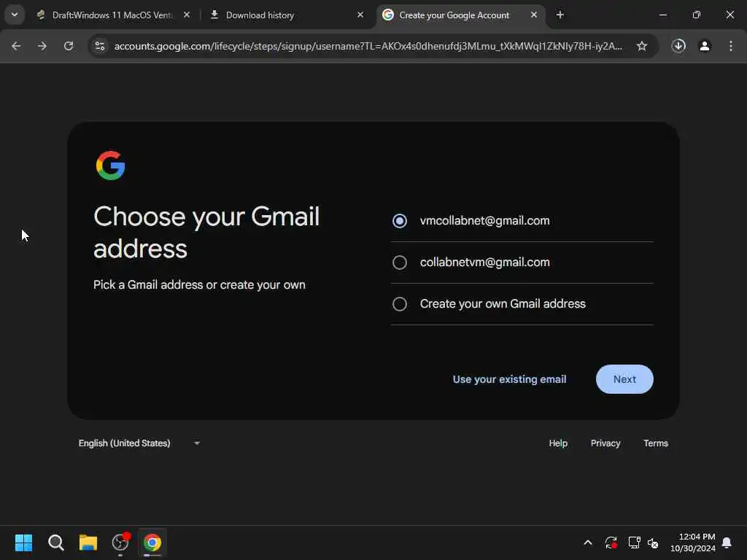Image resolution: width=747 pixels, height=560 pixels.
Task: Click the Next button
Action: pos(624,379)
